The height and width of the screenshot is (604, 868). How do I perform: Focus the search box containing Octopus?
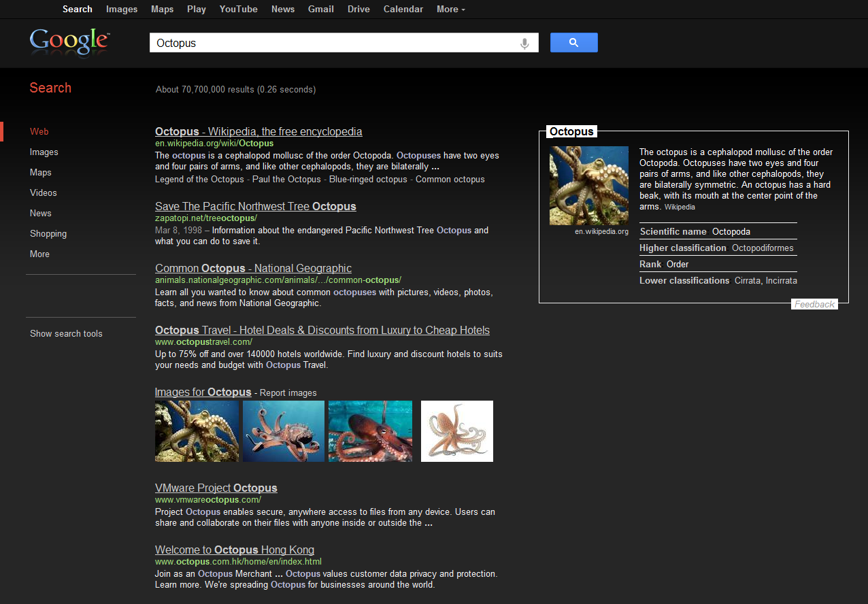point(333,43)
